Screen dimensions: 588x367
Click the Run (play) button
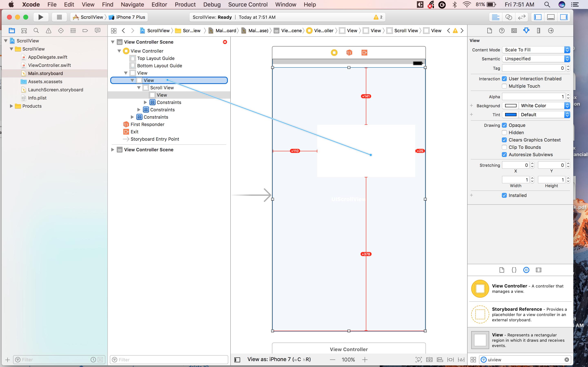[x=41, y=17]
